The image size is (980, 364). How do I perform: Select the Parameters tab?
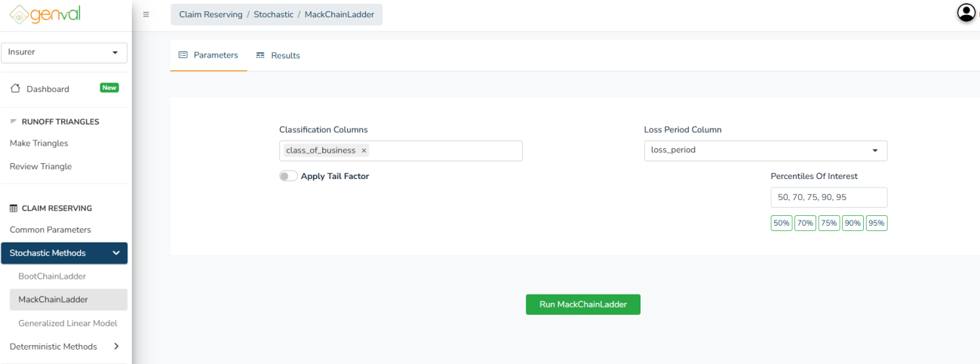pos(208,56)
